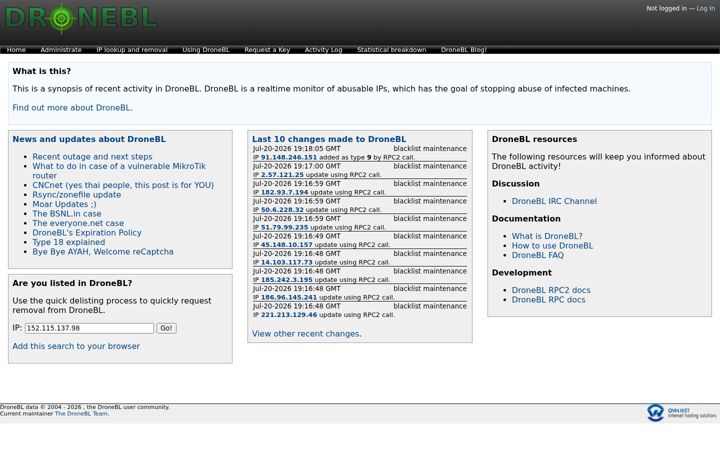
Task: Open the vulnerable MikroTik router article
Action: click(119, 171)
